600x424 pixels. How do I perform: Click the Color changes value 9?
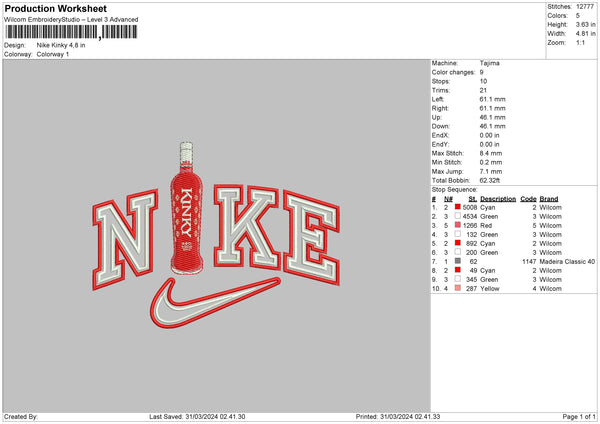481,72
